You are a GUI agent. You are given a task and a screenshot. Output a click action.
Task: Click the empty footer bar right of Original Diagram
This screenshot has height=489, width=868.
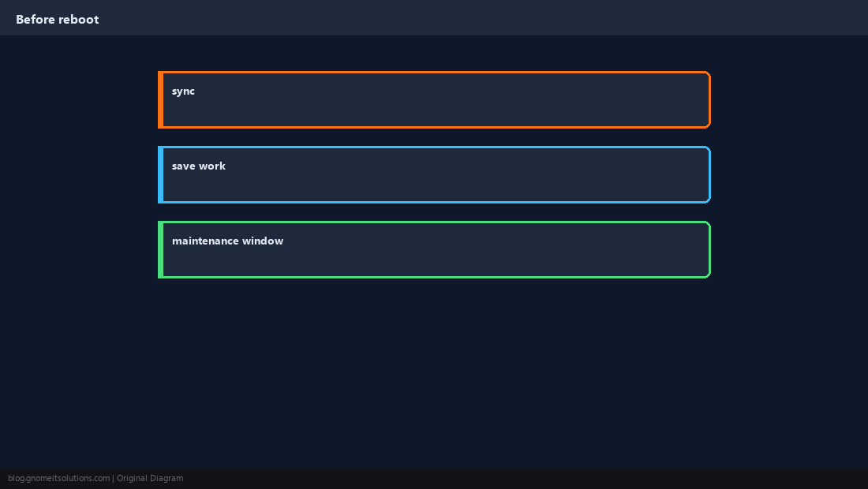pos(526,479)
